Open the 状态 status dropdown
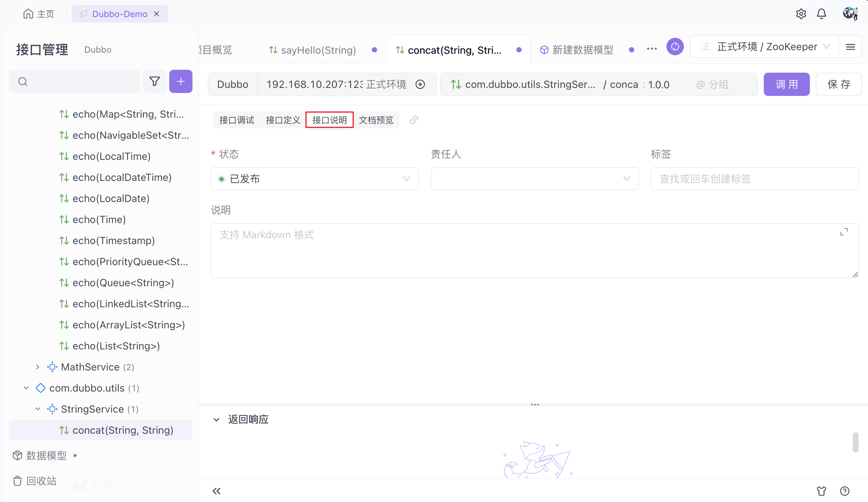Screen dimensions: 868x502 (x=315, y=179)
